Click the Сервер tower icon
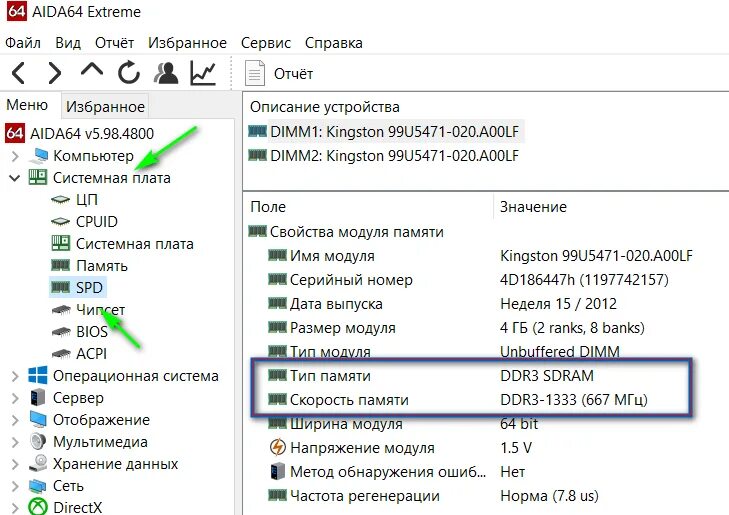This screenshot has height=515, width=729. tap(38, 397)
